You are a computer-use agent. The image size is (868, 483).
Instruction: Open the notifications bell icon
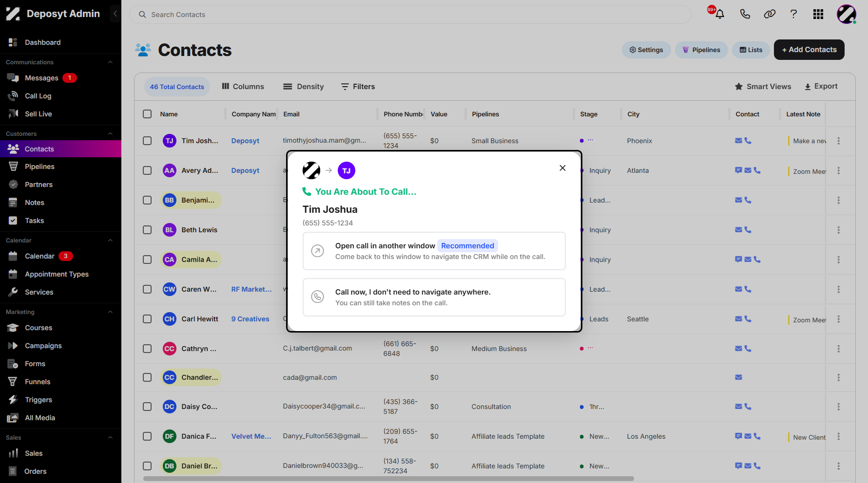(719, 14)
